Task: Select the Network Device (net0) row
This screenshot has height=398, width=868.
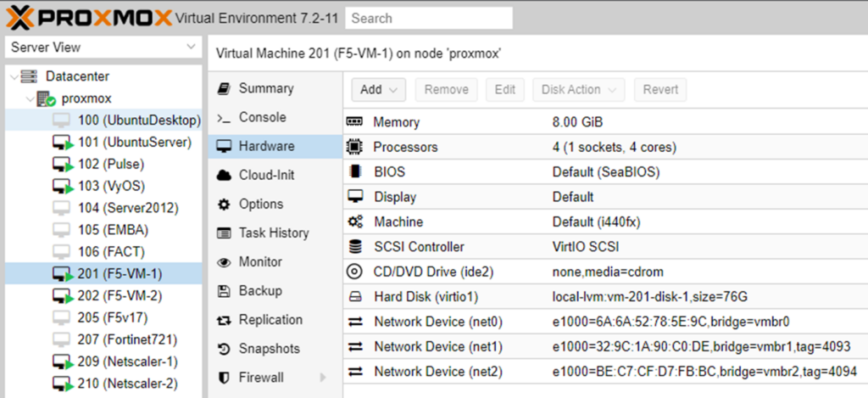Action: [605, 322]
